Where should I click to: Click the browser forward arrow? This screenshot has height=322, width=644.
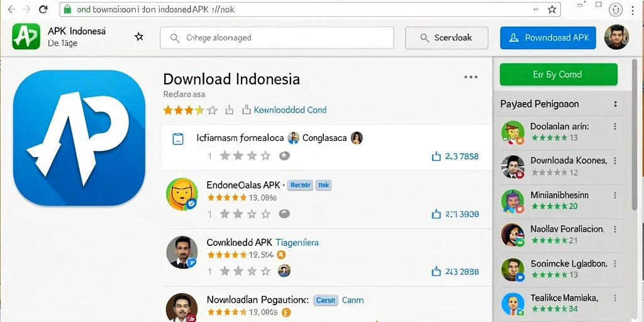[26, 9]
